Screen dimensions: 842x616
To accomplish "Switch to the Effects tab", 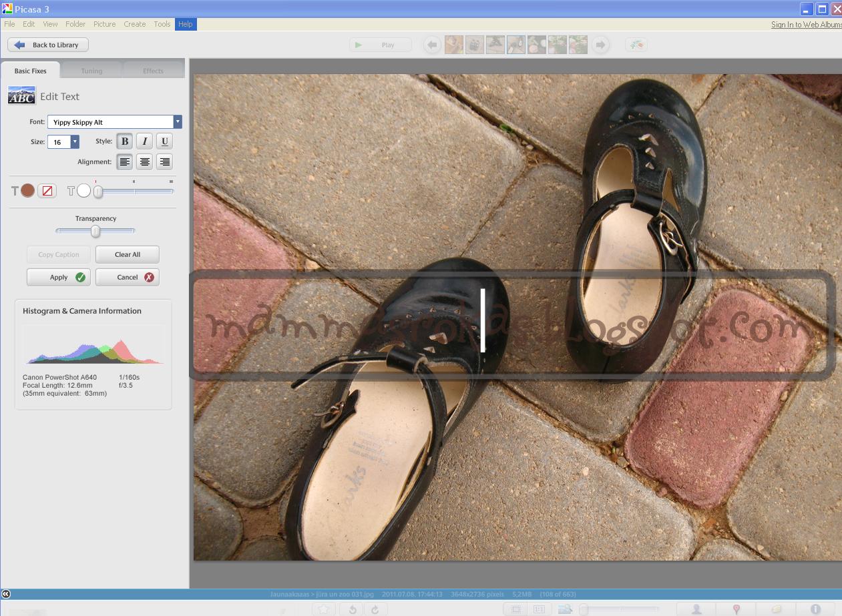I will click(x=153, y=71).
